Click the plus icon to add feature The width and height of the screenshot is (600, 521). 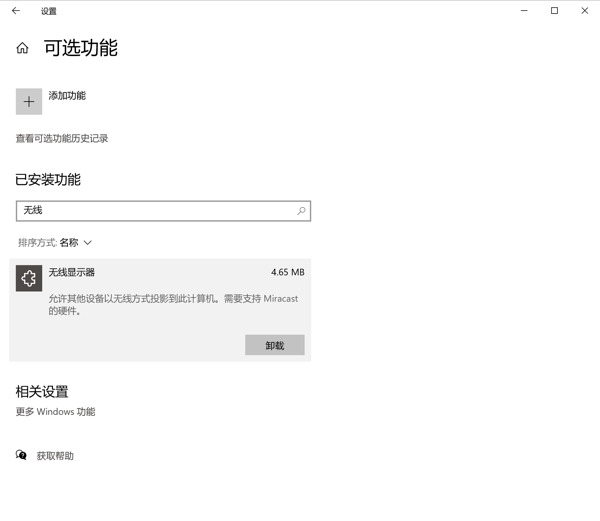pos(29,101)
